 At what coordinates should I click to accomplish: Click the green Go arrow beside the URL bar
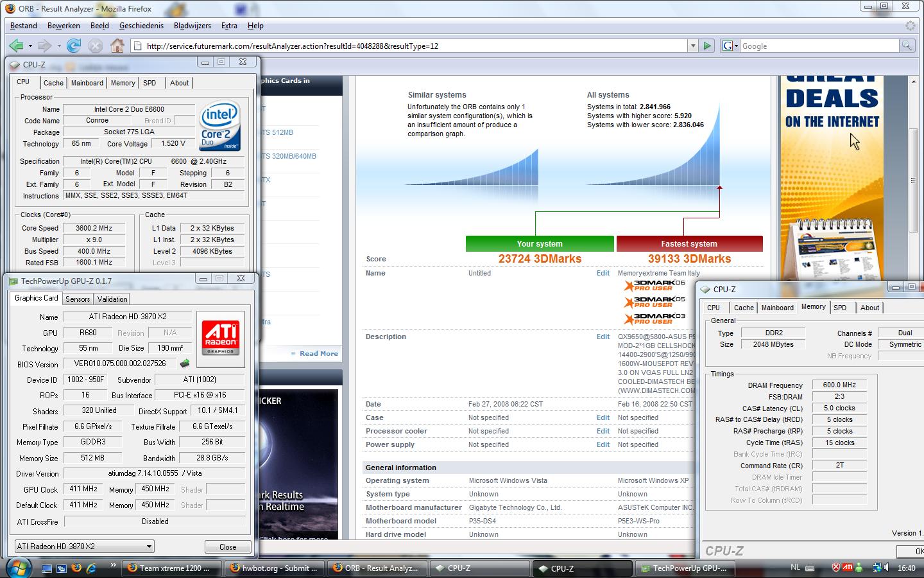tap(707, 46)
